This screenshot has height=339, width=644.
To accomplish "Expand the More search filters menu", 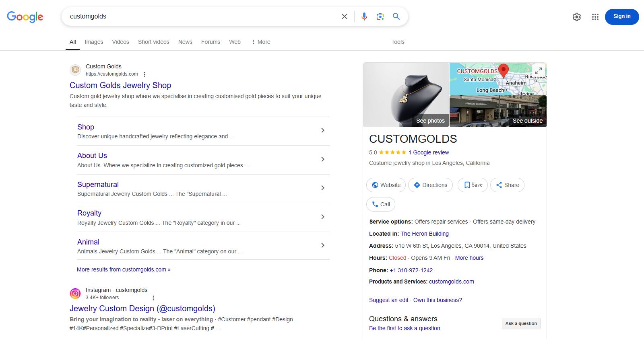I will (x=261, y=42).
